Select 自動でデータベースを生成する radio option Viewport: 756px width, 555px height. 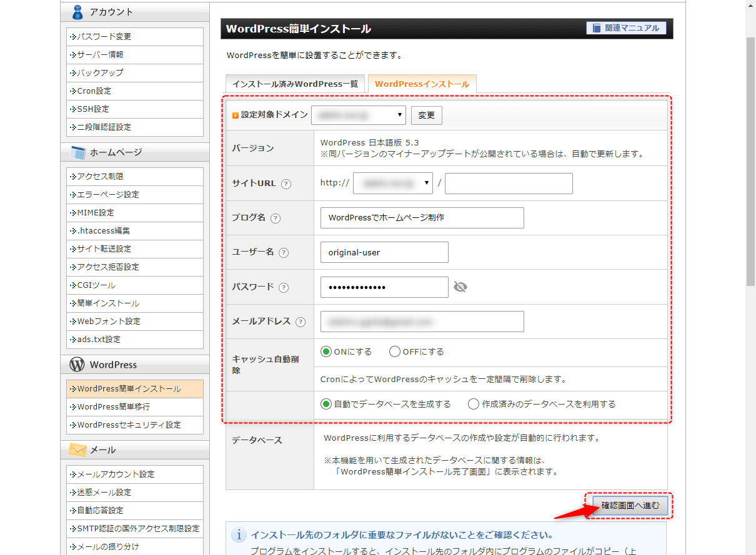coord(326,404)
